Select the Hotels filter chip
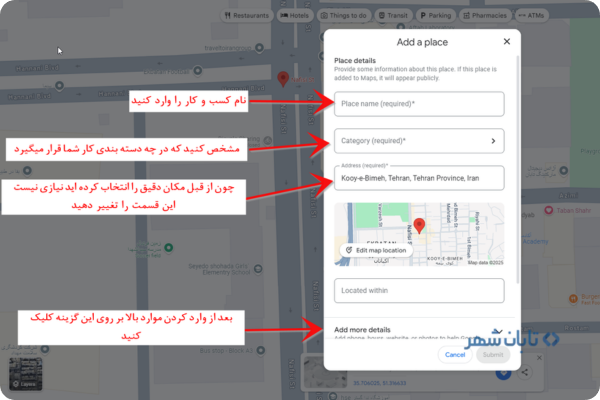 pos(295,15)
